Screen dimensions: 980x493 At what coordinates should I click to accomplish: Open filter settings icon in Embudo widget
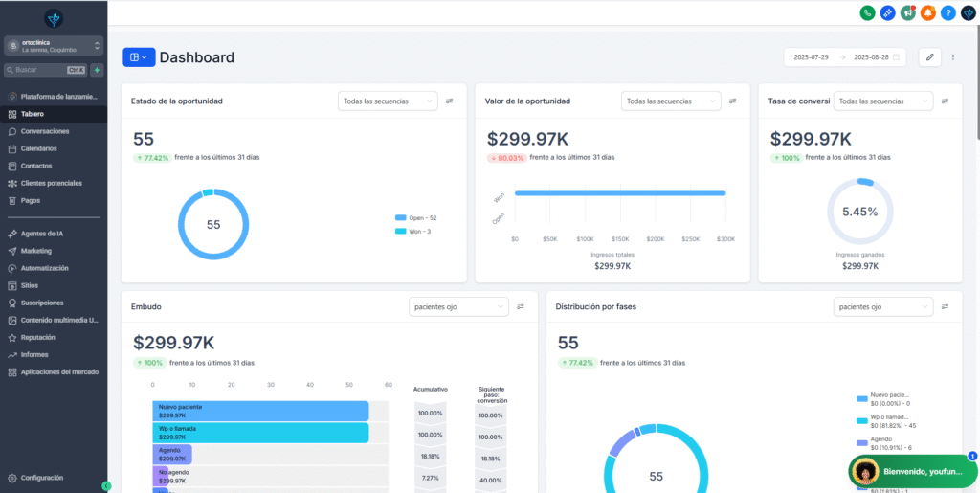(x=521, y=307)
